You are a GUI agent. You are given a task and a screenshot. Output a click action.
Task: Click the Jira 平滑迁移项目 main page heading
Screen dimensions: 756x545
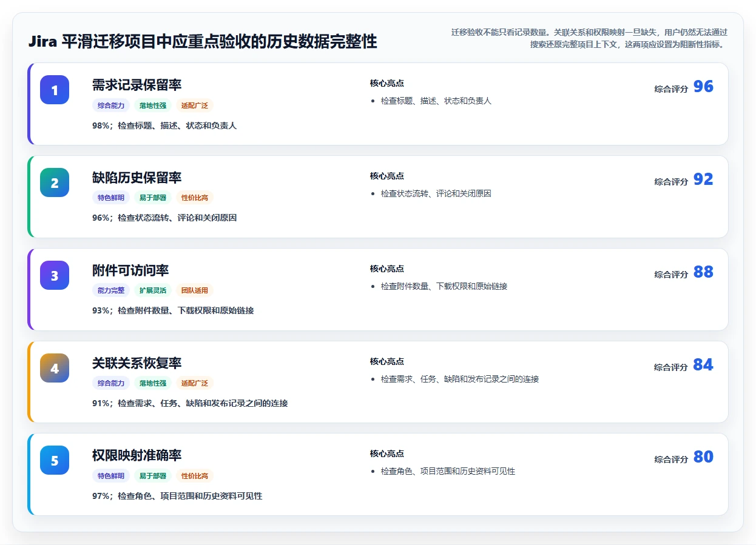[203, 41]
